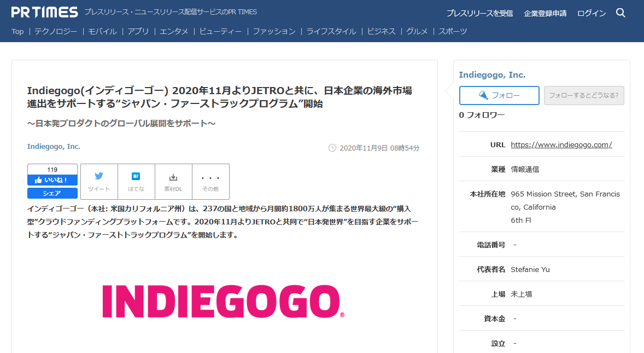The width and height of the screenshot is (644, 353).
Task: Follow Indiegogo with the フォロー button
Action: point(499,95)
